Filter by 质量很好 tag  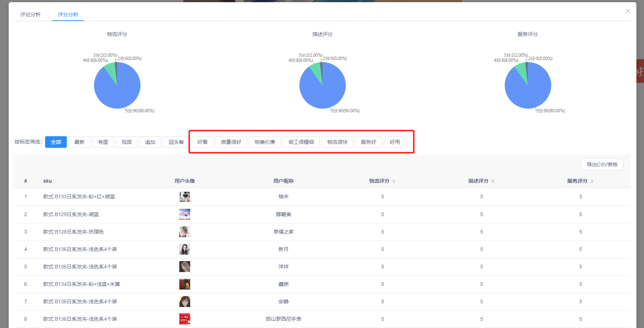pos(231,142)
